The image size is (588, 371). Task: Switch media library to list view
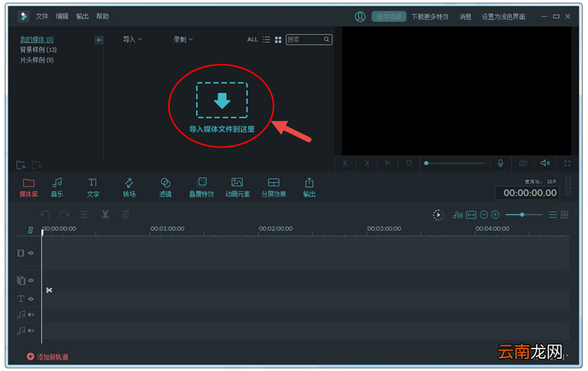266,39
